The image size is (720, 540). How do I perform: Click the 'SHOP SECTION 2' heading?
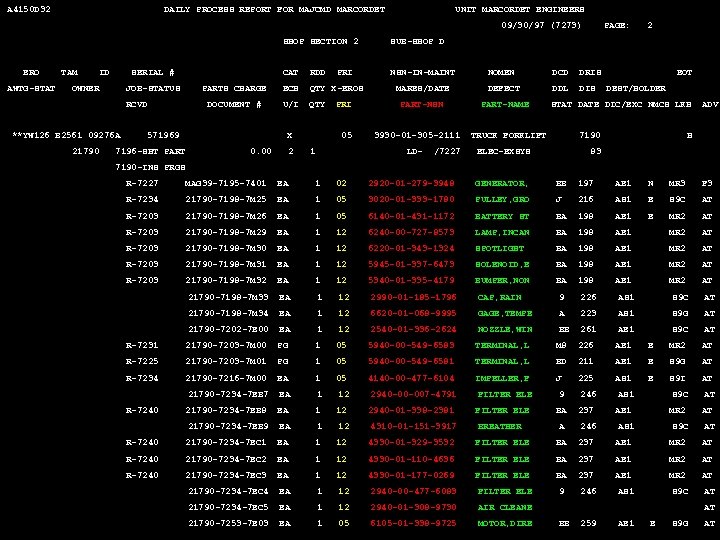click(x=321, y=41)
